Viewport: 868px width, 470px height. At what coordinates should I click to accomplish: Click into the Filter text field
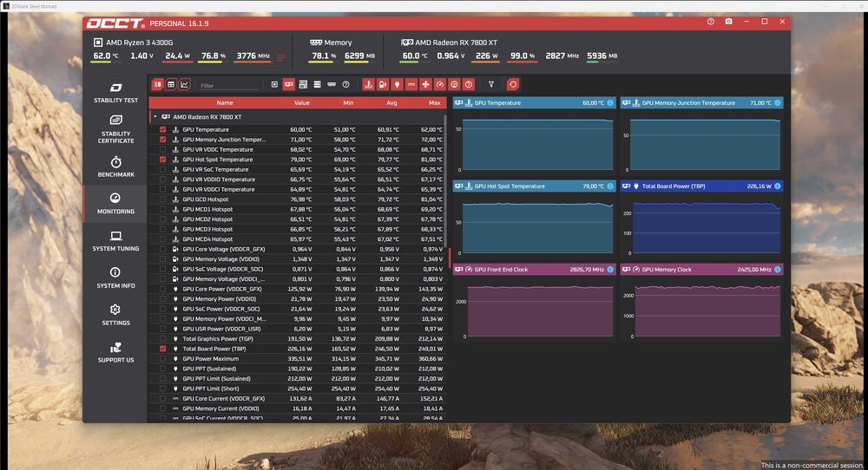click(x=229, y=86)
